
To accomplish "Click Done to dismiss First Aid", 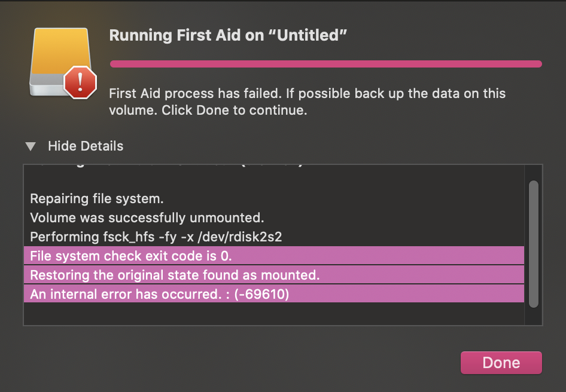I will click(x=501, y=362).
